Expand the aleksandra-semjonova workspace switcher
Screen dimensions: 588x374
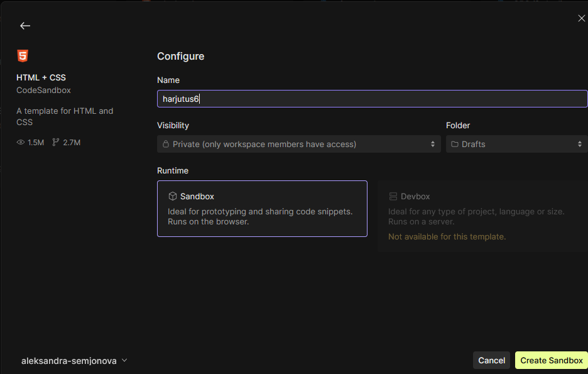(x=74, y=361)
